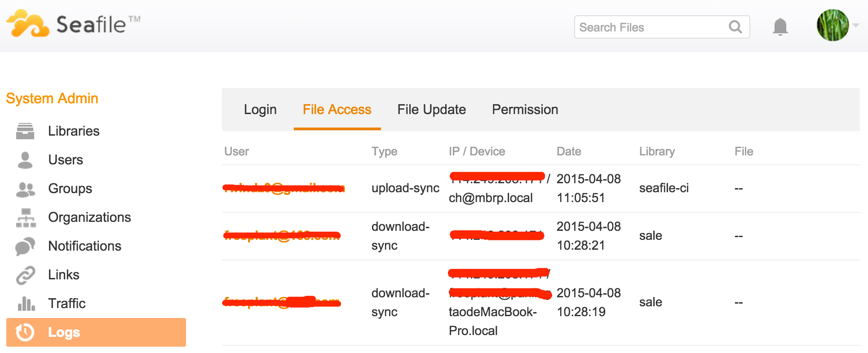This screenshot has width=868, height=353.
Task: Click the Groups people icon
Action: [25, 189]
